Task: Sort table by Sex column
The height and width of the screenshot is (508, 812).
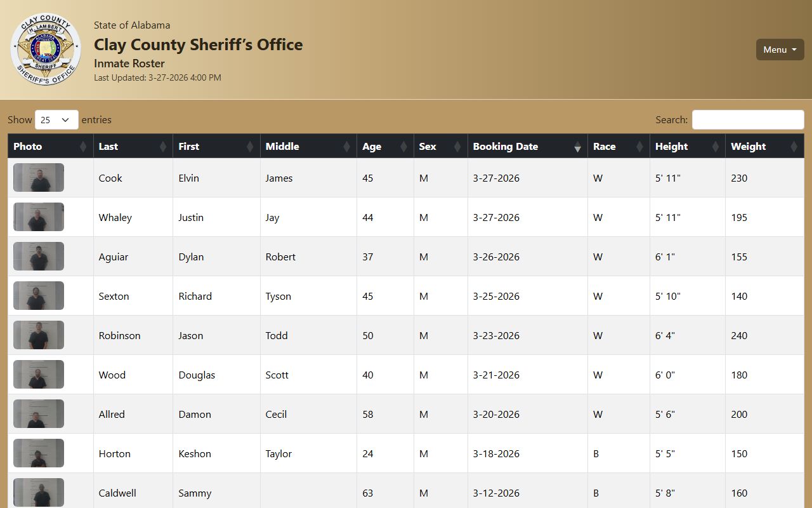Action: (440, 146)
